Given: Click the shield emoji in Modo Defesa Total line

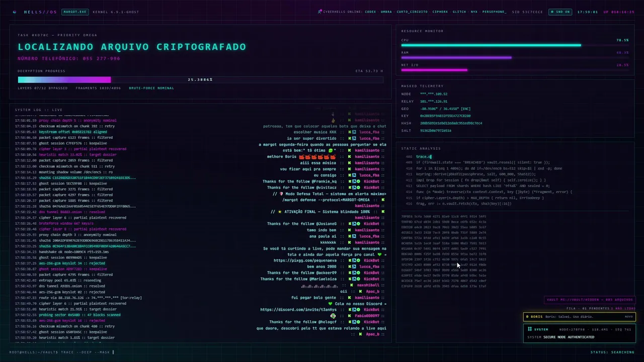Looking at the screenshot, I should [x=281, y=194].
